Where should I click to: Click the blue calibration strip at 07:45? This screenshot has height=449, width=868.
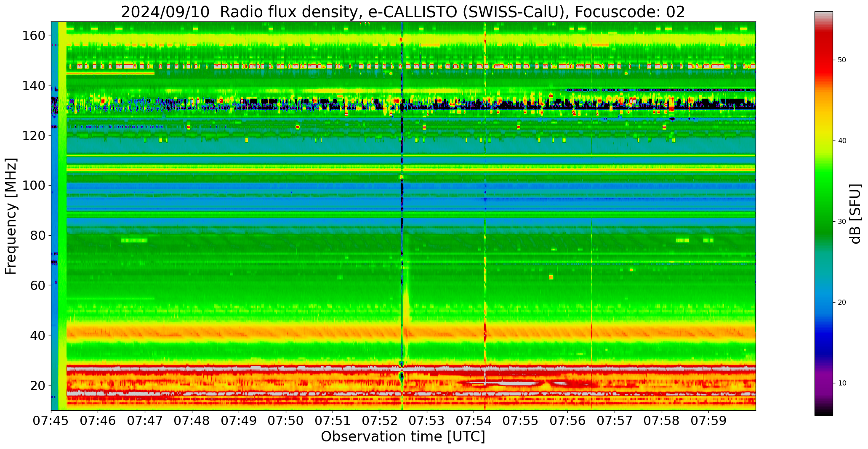coord(55,216)
